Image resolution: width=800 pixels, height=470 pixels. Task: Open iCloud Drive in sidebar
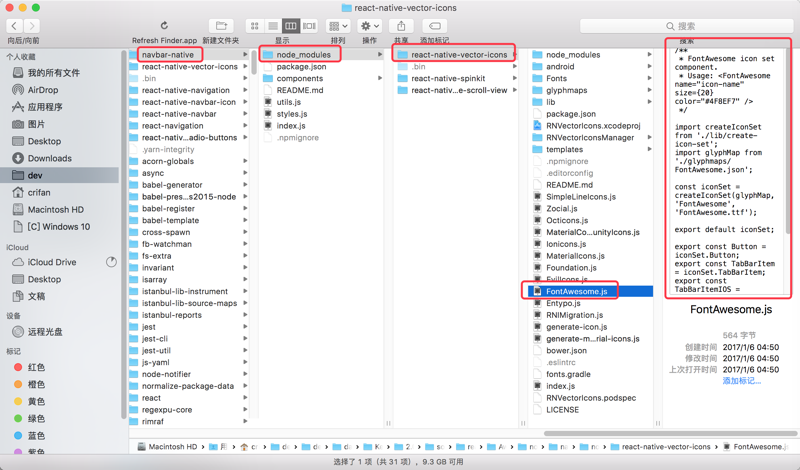click(52, 262)
